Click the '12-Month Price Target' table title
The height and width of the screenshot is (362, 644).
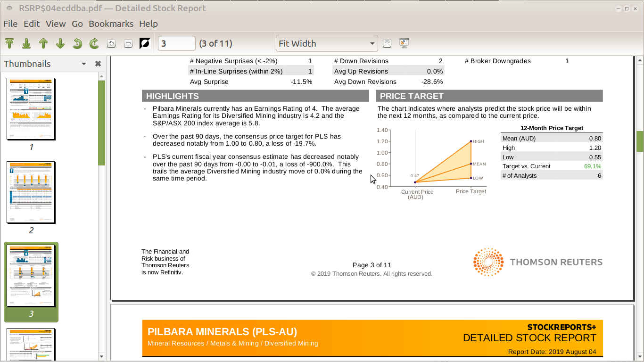(552, 128)
